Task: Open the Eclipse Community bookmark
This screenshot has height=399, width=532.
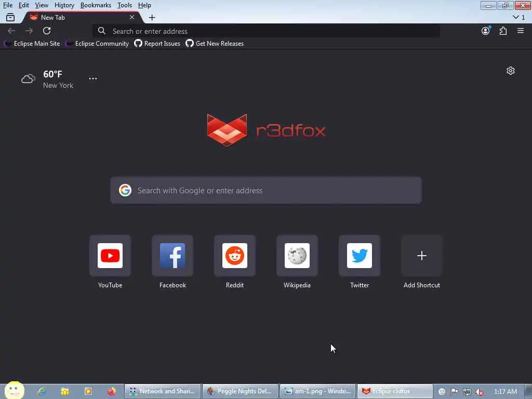Action: 97,44
